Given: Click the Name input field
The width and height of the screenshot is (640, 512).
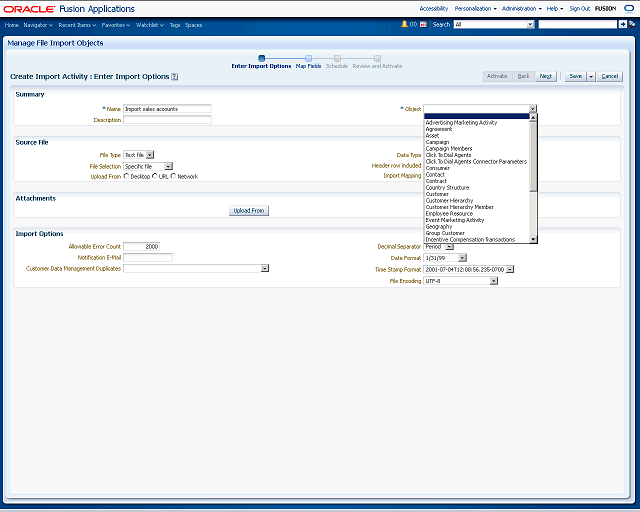Looking at the screenshot, I should tap(167, 109).
